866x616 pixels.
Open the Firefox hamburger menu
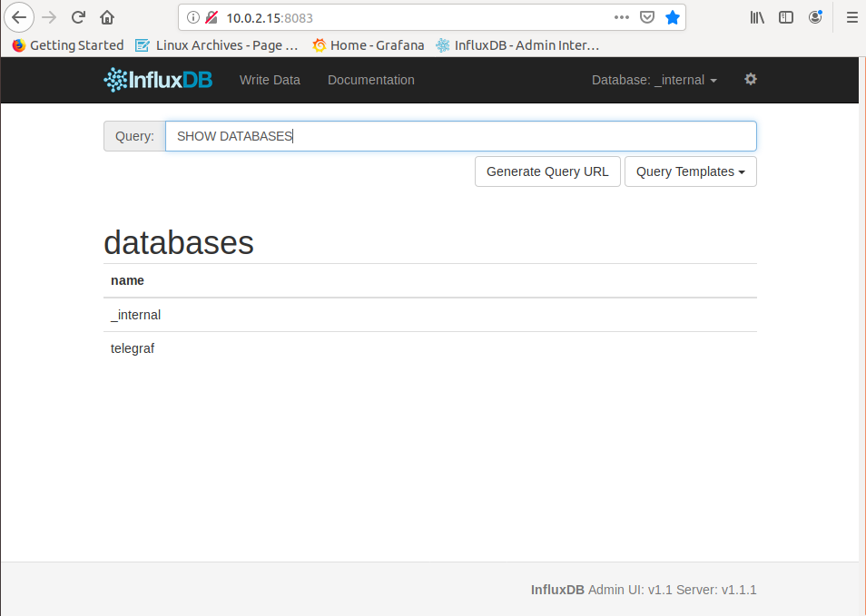pyautogui.click(x=852, y=17)
